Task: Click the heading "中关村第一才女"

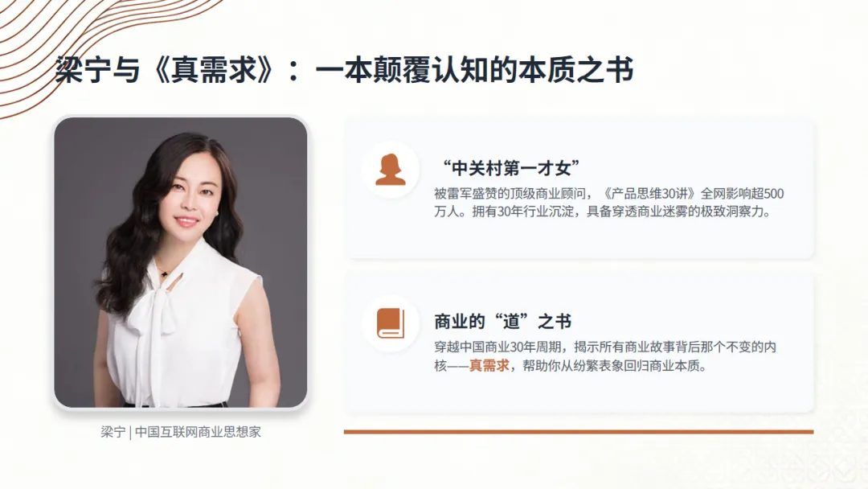Action: 510,168
